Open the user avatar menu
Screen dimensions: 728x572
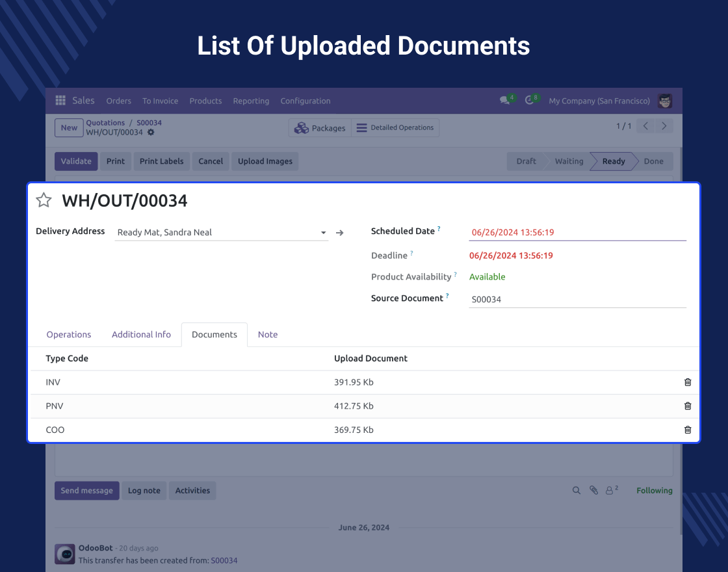pyautogui.click(x=665, y=101)
